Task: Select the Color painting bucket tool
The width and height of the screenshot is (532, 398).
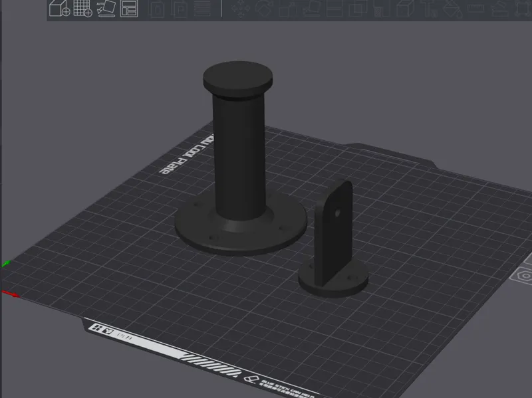Action: click(452, 8)
